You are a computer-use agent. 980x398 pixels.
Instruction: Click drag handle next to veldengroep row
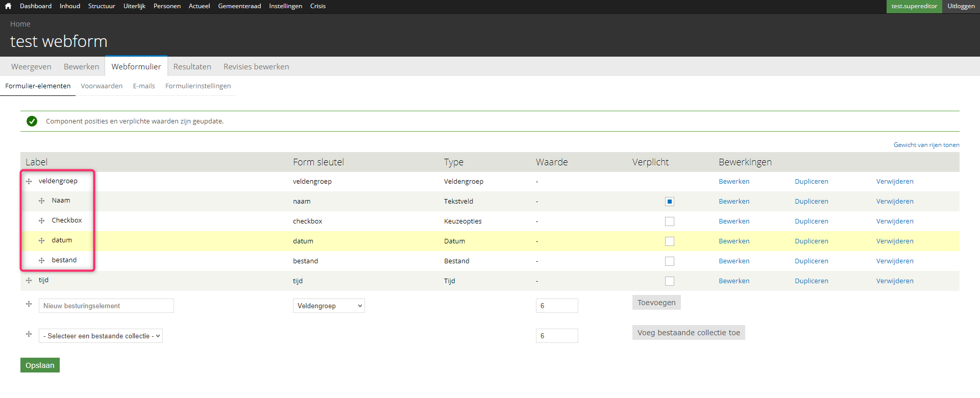click(x=29, y=182)
